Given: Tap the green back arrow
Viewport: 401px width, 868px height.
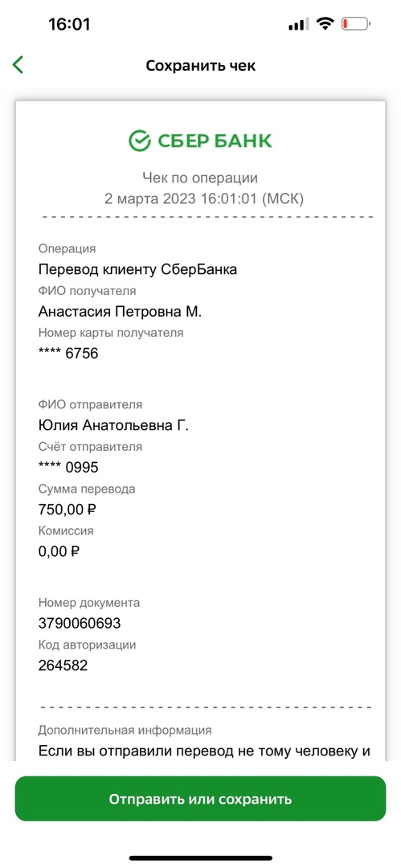Looking at the screenshot, I should click(18, 65).
